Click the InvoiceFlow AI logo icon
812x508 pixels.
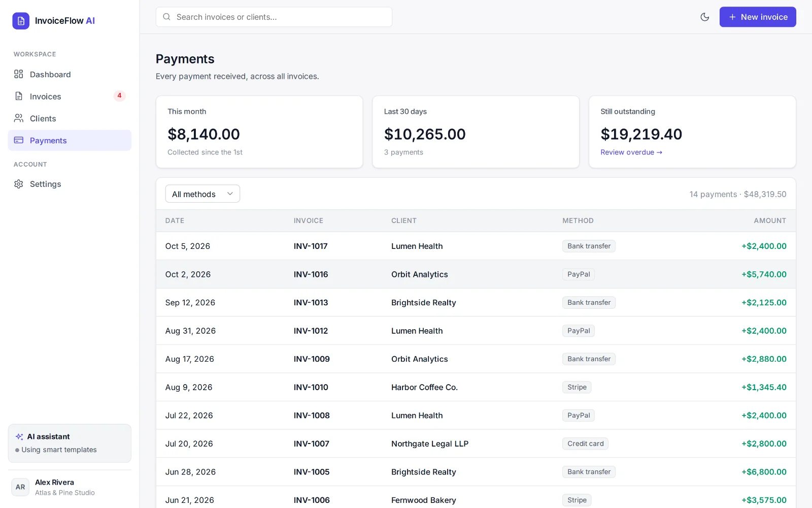21,21
